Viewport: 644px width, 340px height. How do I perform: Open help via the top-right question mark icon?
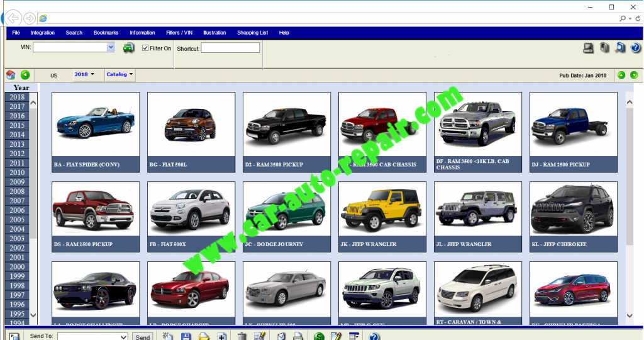(636, 48)
